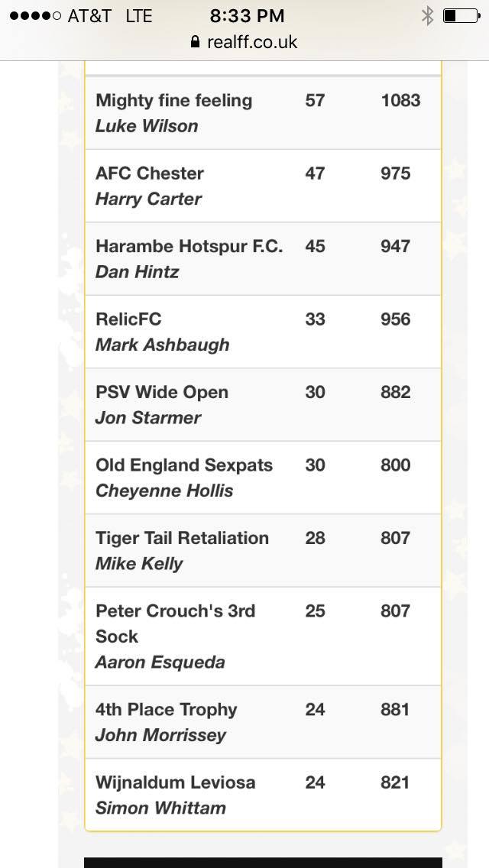Viewport: 489px width, 868px height.
Task: Open Peter Crouch's 3rd Sock team
Action: pyautogui.click(x=263, y=636)
